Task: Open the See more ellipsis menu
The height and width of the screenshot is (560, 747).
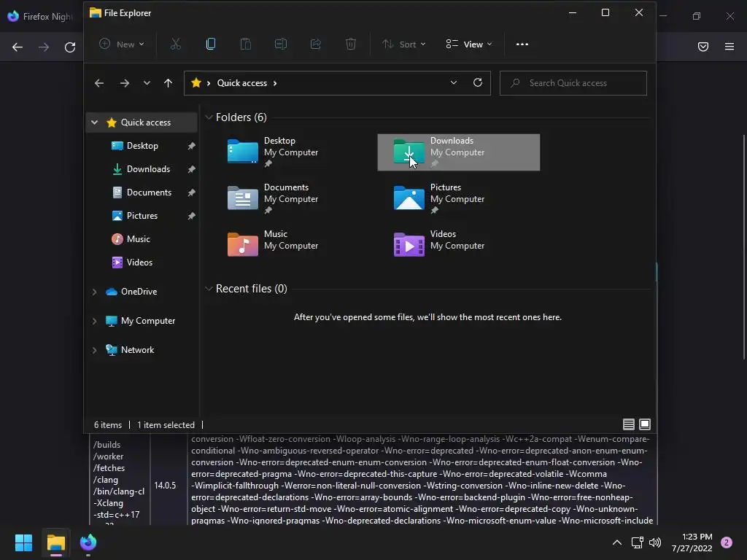Action: (522, 44)
